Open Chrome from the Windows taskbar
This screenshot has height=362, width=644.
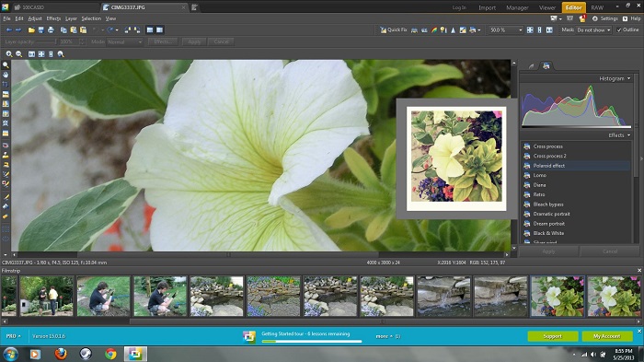point(110,354)
